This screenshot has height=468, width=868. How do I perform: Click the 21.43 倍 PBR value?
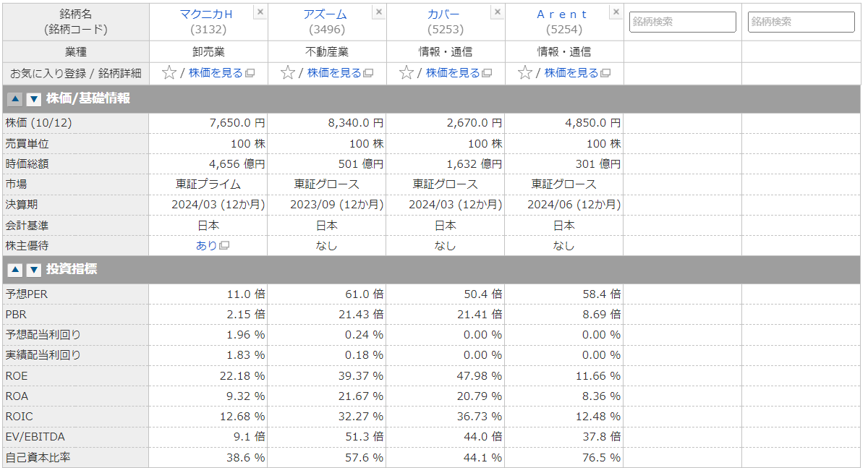(359, 315)
